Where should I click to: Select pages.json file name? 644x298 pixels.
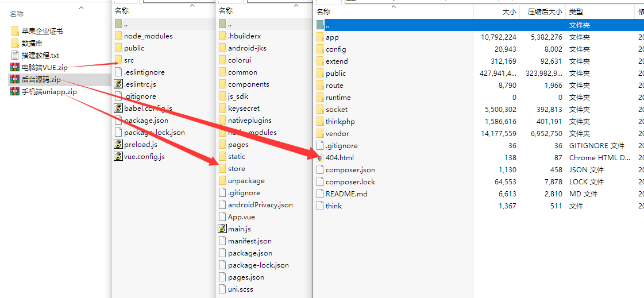(x=246, y=277)
